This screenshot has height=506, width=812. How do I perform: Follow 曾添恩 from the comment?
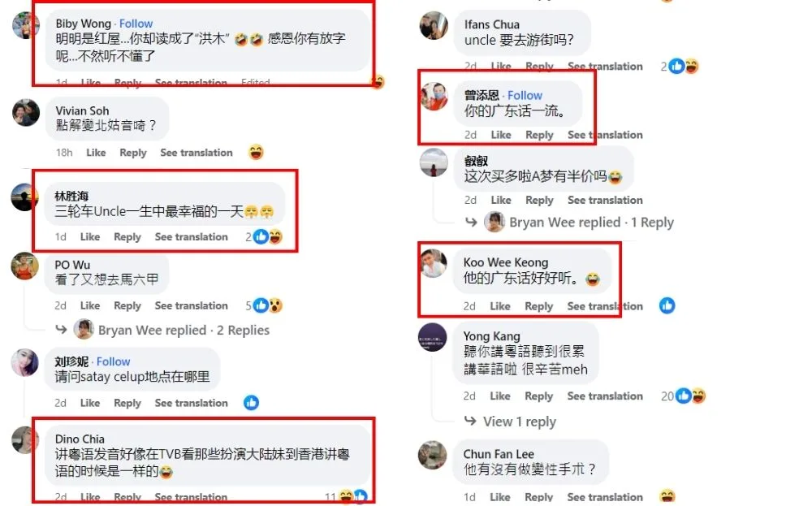coord(525,95)
